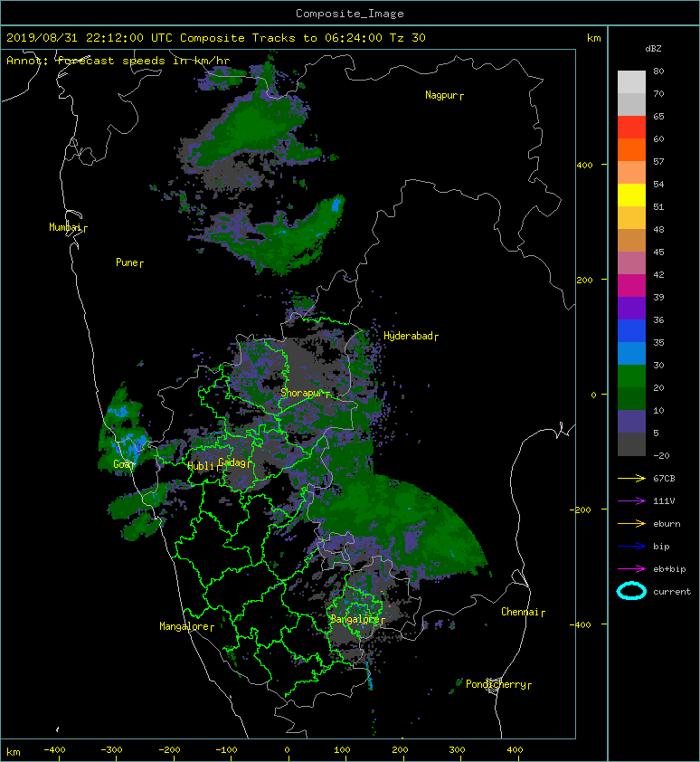
Task: Click the km unit label at the upper right
Action: 593,38
